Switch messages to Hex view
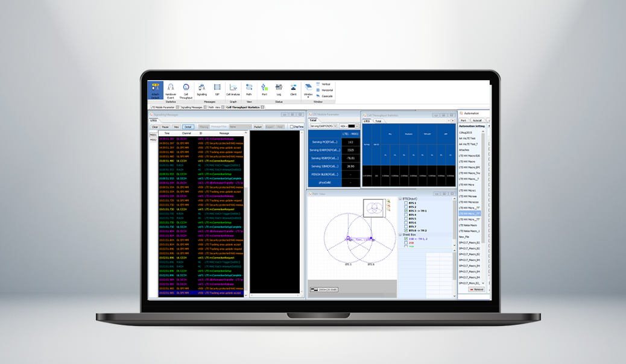The width and height of the screenshot is (626, 364). (x=177, y=127)
